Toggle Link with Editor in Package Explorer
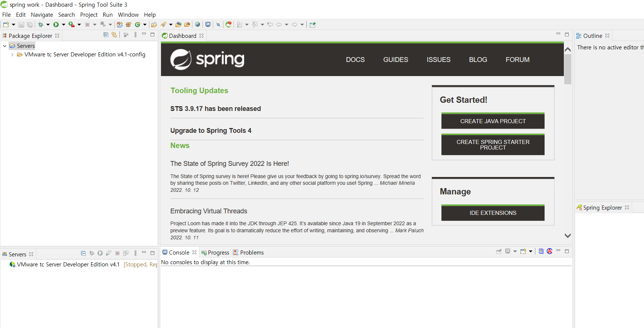644x328 pixels. click(114, 35)
